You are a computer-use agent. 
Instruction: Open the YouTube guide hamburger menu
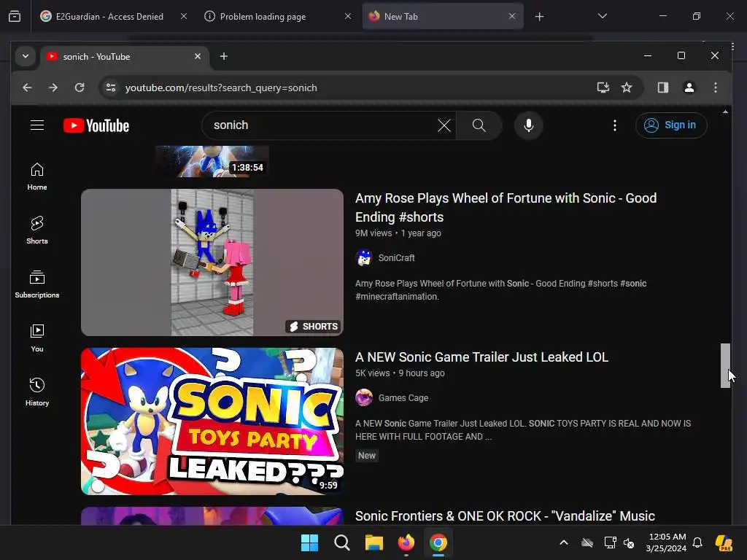37,125
